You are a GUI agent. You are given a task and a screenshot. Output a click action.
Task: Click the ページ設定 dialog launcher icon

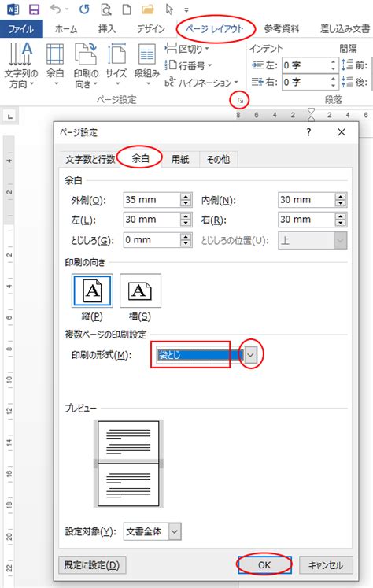240,100
